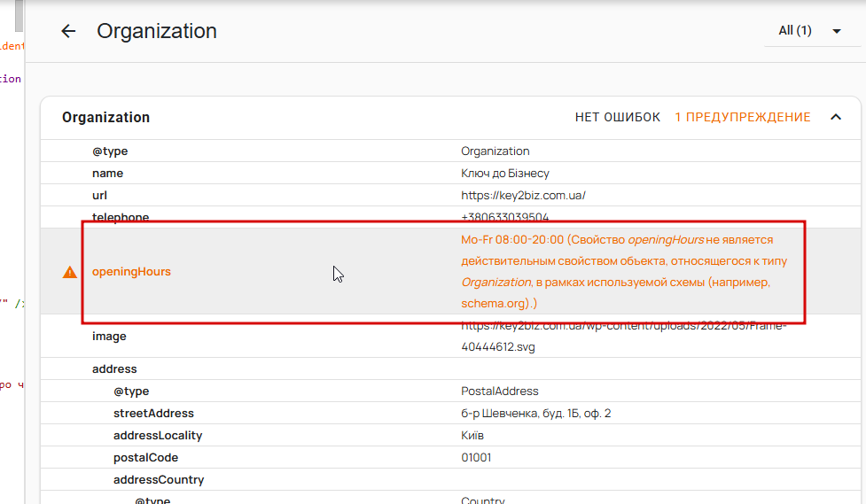Open the All (1) filter dropdown
The image size is (866, 504).
tap(812, 31)
